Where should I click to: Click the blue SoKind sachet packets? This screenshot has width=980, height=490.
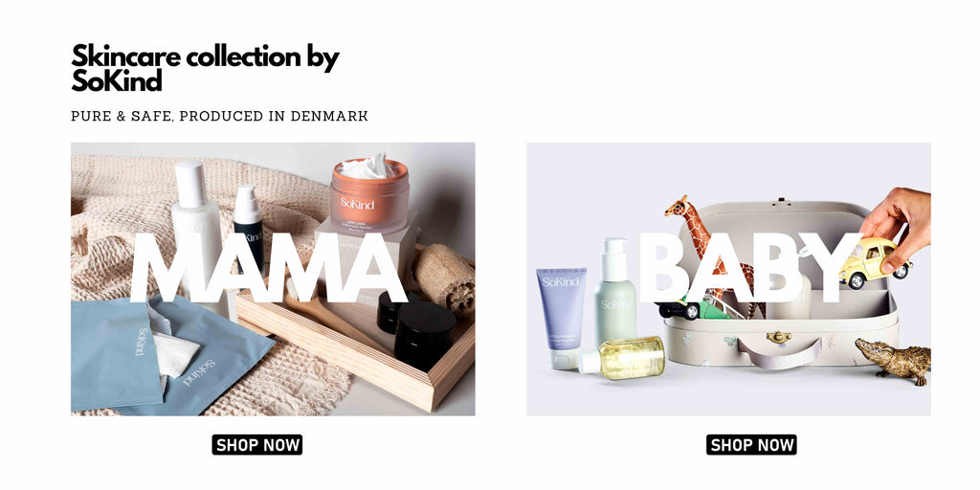point(164,354)
